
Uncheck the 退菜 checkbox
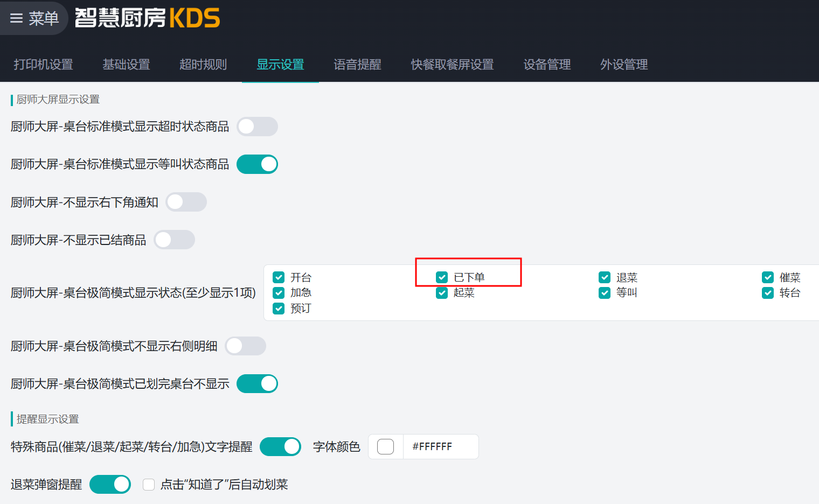(x=605, y=277)
